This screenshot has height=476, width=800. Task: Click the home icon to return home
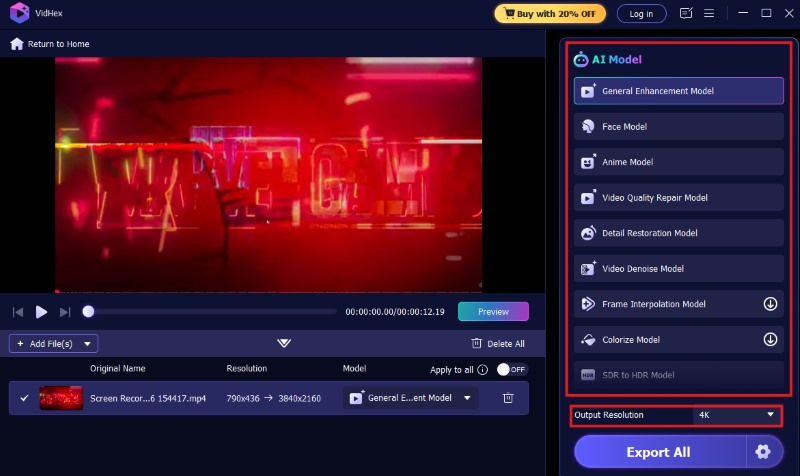pyautogui.click(x=16, y=44)
